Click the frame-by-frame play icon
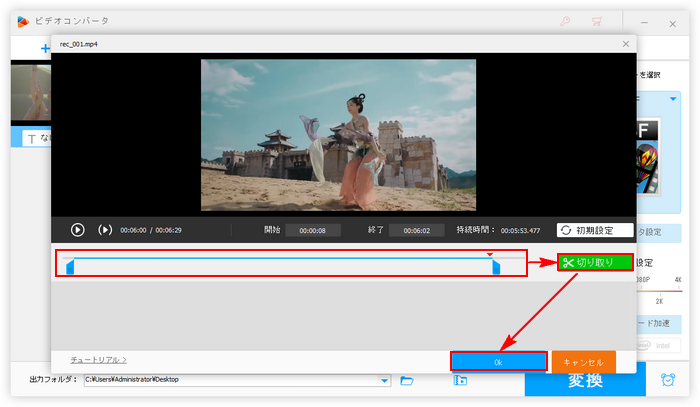Screen dimensions: 700x407 point(105,230)
